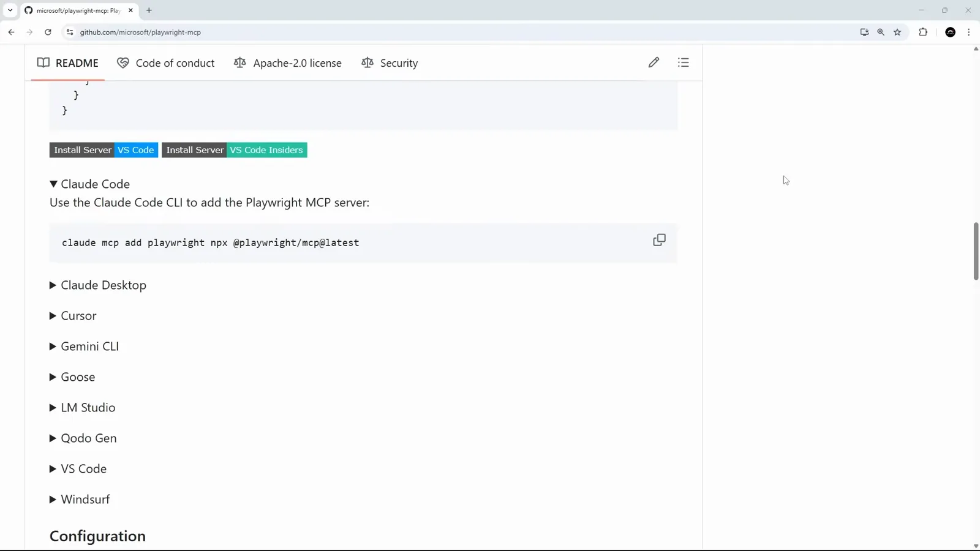980x551 pixels.
Task: Open a new browser tab
Action: (149, 10)
